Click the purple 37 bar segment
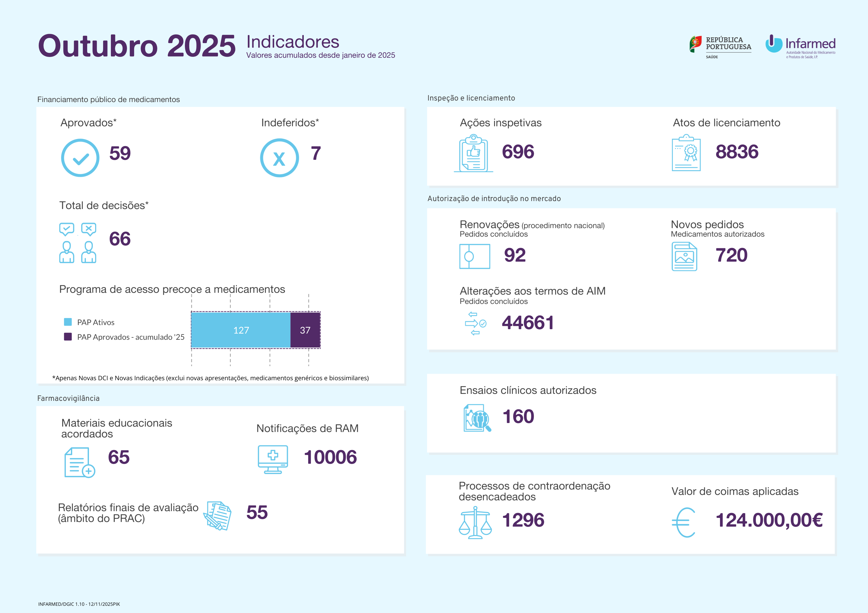 [x=305, y=330]
